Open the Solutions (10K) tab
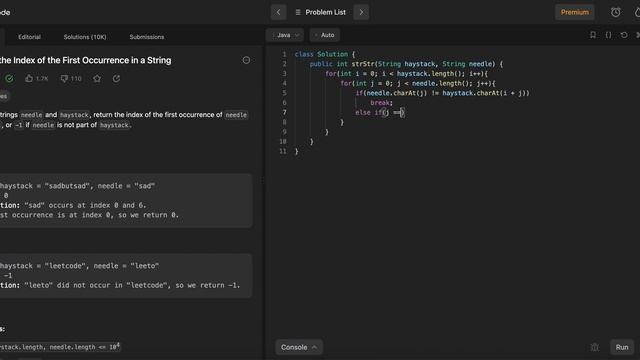640x360 pixels. 85,37
